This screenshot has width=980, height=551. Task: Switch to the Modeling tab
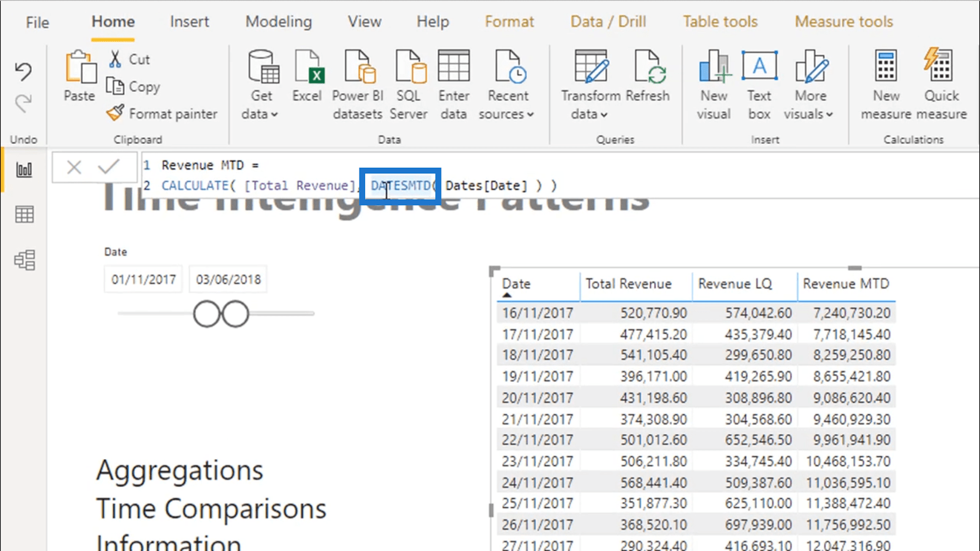(279, 21)
